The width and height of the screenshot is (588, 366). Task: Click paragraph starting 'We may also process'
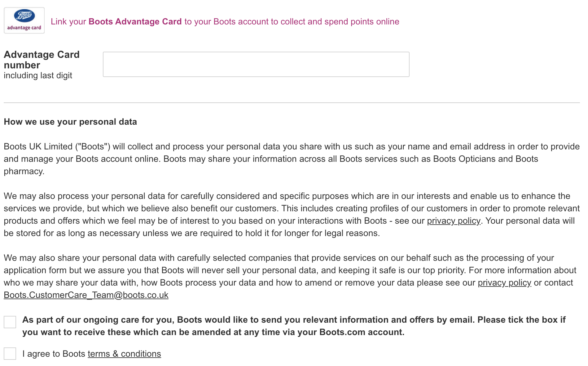click(292, 215)
